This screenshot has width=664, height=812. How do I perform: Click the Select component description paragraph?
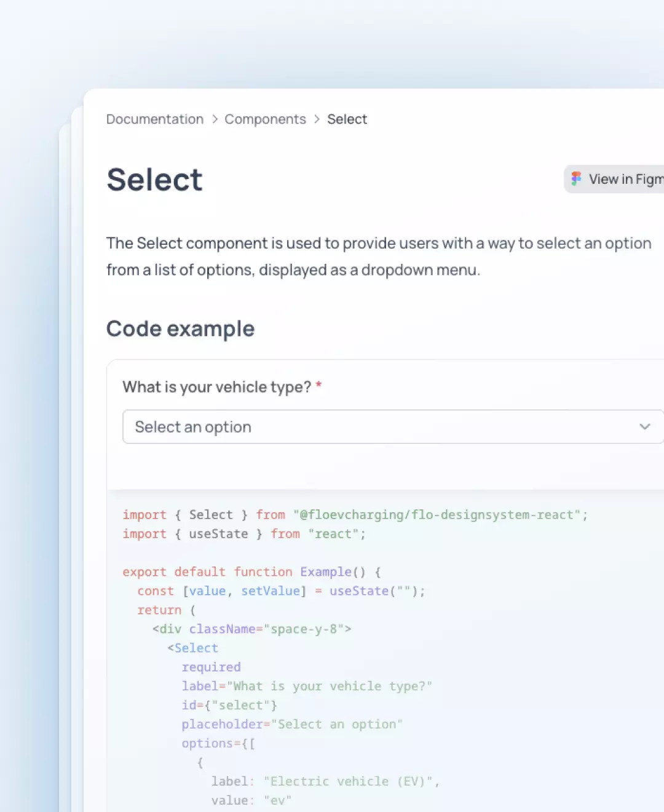tap(379, 257)
